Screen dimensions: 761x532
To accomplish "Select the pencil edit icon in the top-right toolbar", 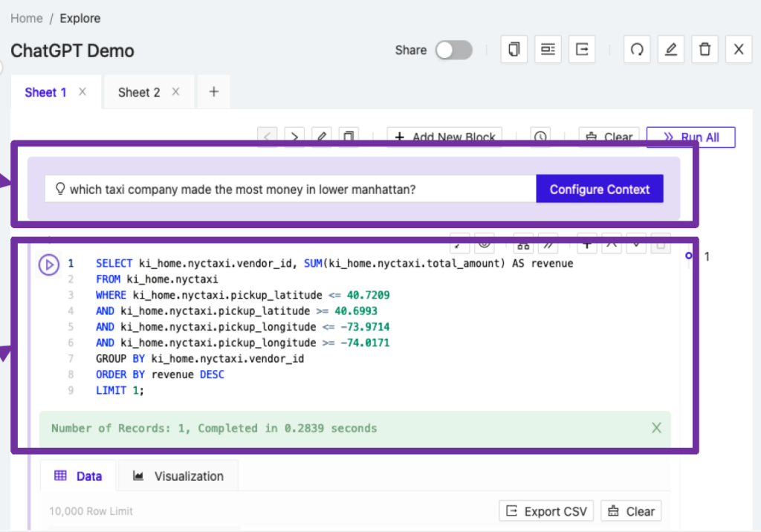I will tap(671, 49).
